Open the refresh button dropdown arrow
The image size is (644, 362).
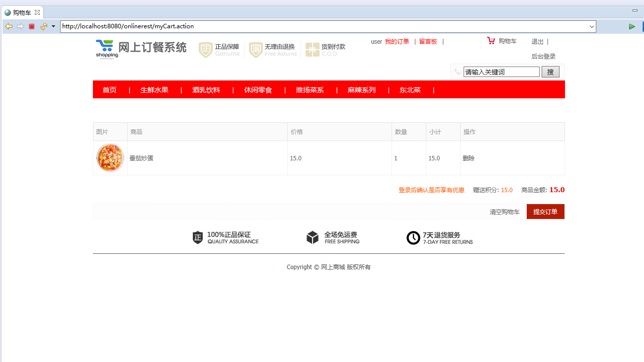coord(52,26)
